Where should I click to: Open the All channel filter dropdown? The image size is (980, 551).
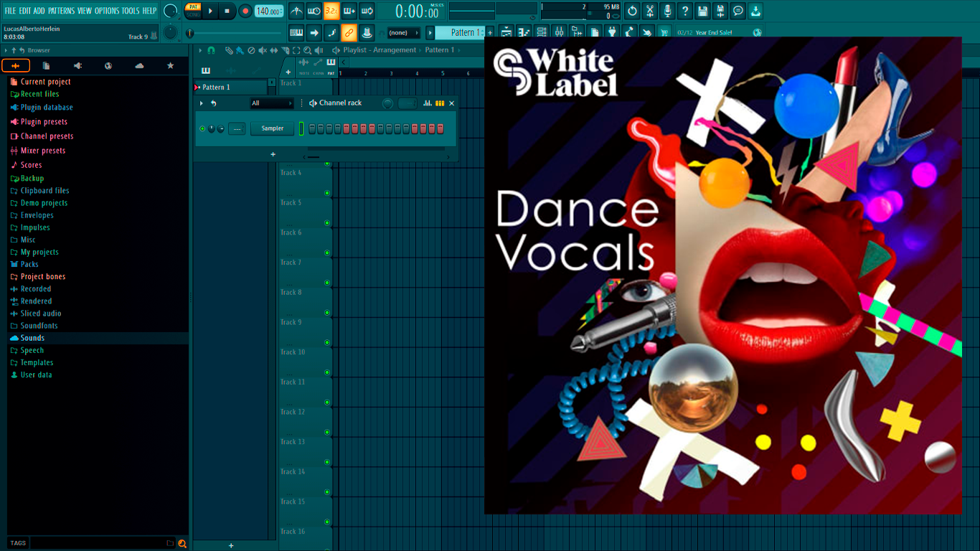pyautogui.click(x=271, y=103)
